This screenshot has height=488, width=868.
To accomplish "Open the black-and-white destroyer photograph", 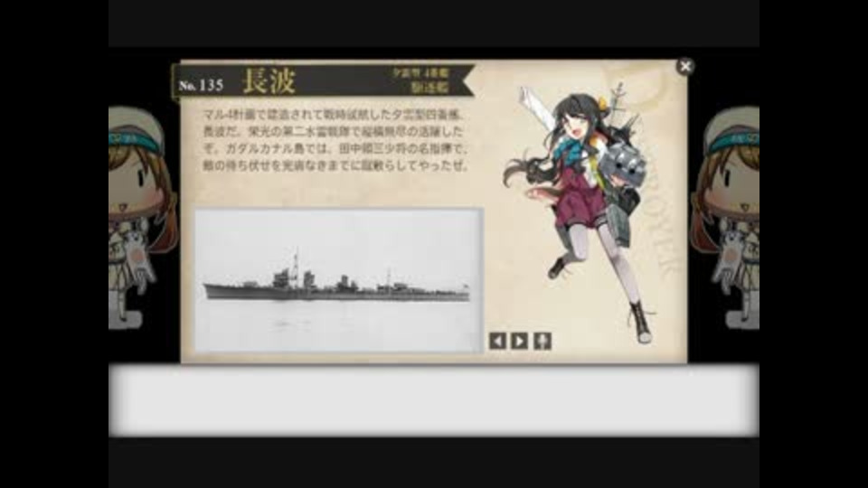I will pyautogui.click(x=338, y=280).
